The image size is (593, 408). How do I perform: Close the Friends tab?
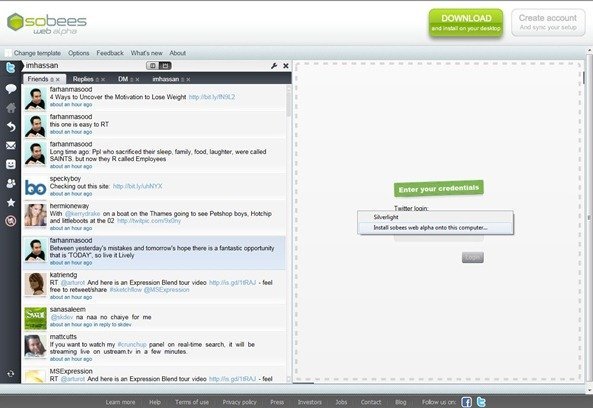click(x=58, y=79)
